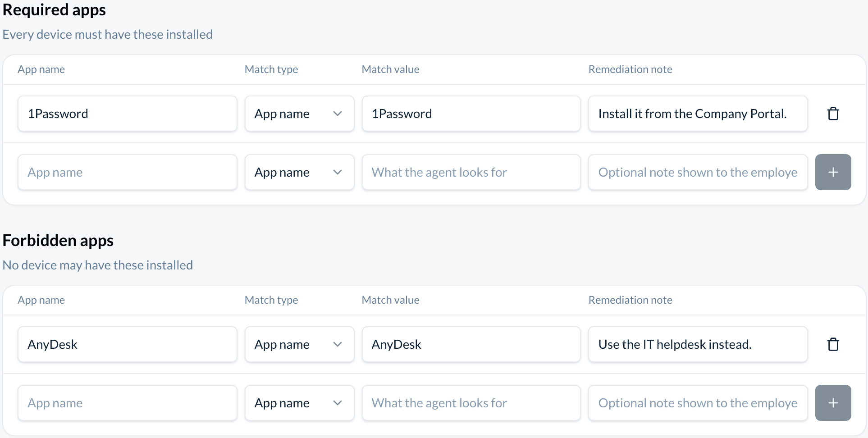Edit the AnyDesk match value field
Viewport: 868px width, 438px height.
pyautogui.click(x=471, y=344)
